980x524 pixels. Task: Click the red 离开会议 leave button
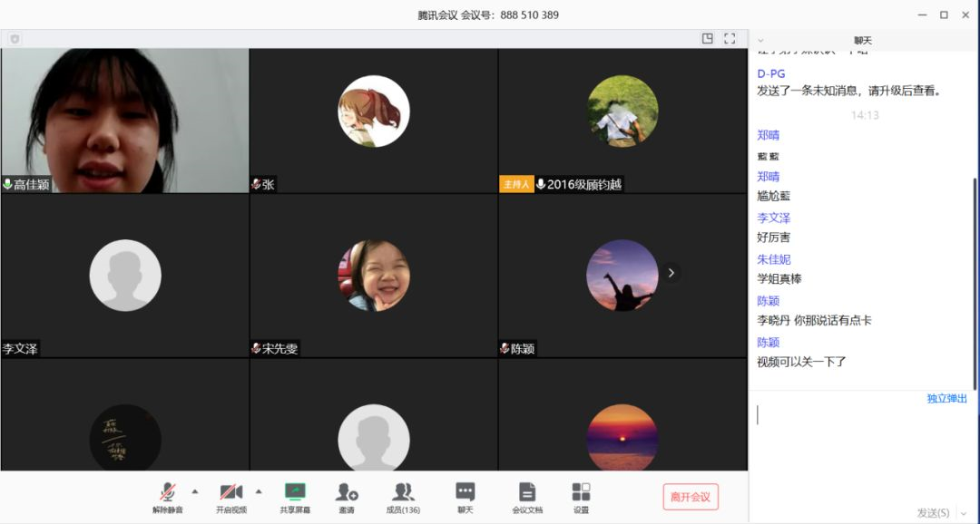[691, 497]
